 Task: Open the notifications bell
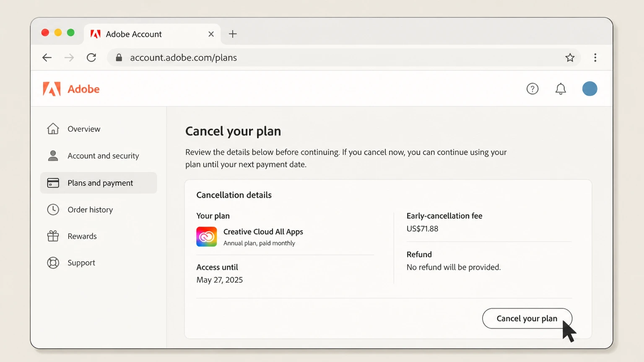click(x=561, y=89)
